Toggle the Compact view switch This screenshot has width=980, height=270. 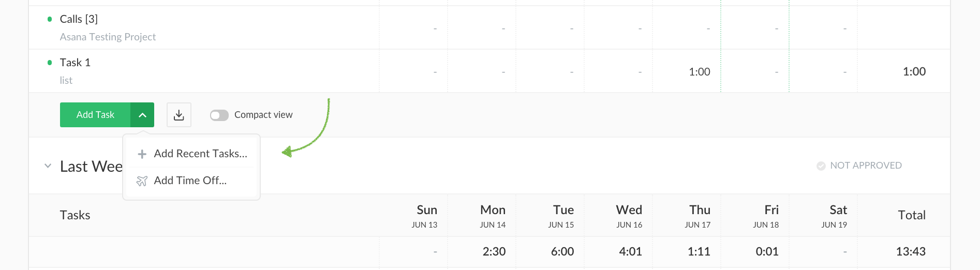pyautogui.click(x=219, y=115)
